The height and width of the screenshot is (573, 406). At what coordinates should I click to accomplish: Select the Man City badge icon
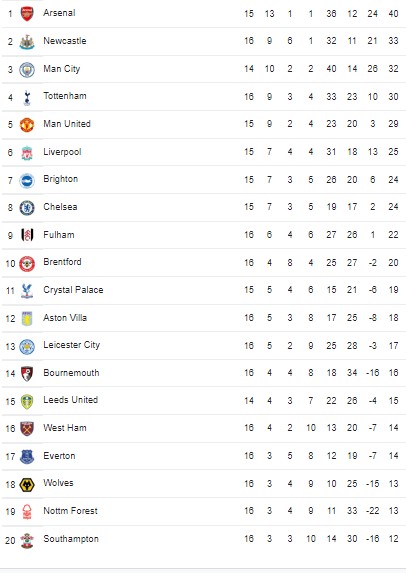(x=27, y=69)
